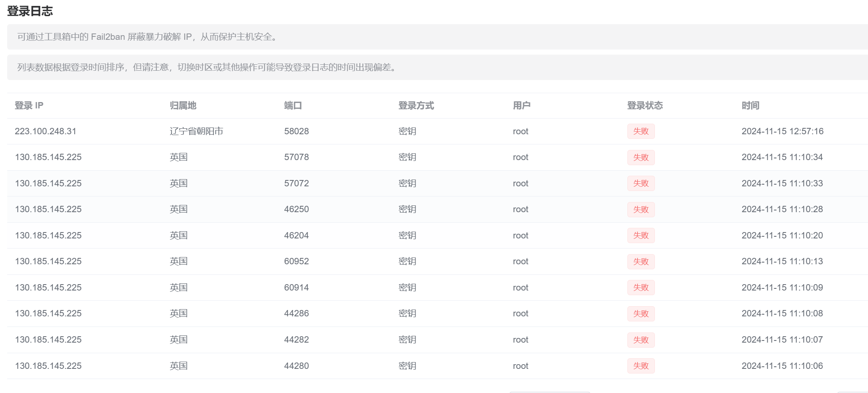Click the timestamp 2024-11-15 11:10:09
This screenshot has width=868, height=393.
tap(782, 288)
